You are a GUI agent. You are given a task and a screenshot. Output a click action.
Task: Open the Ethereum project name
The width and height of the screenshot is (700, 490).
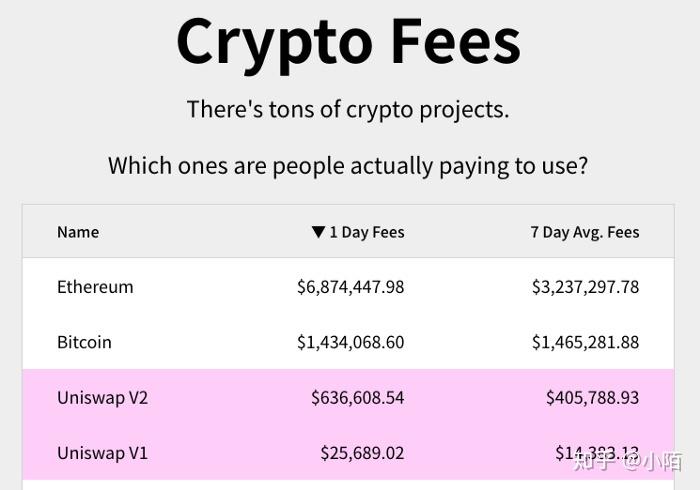95,287
